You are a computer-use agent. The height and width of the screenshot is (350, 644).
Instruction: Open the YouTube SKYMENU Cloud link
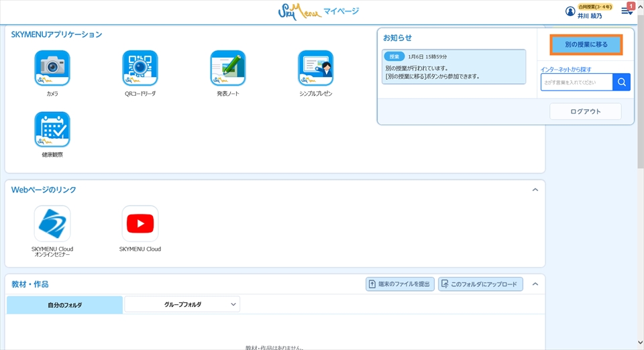click(140, 224)
